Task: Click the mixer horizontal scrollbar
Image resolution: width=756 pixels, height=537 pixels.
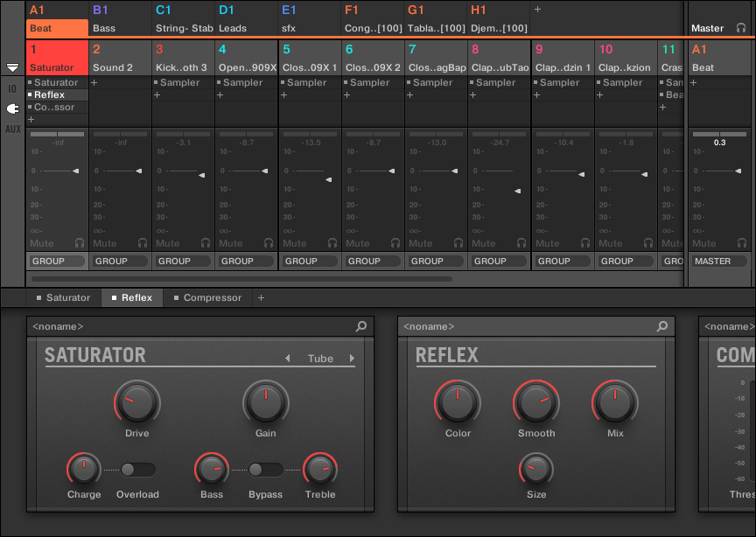Action: click(x=241, y=279)
